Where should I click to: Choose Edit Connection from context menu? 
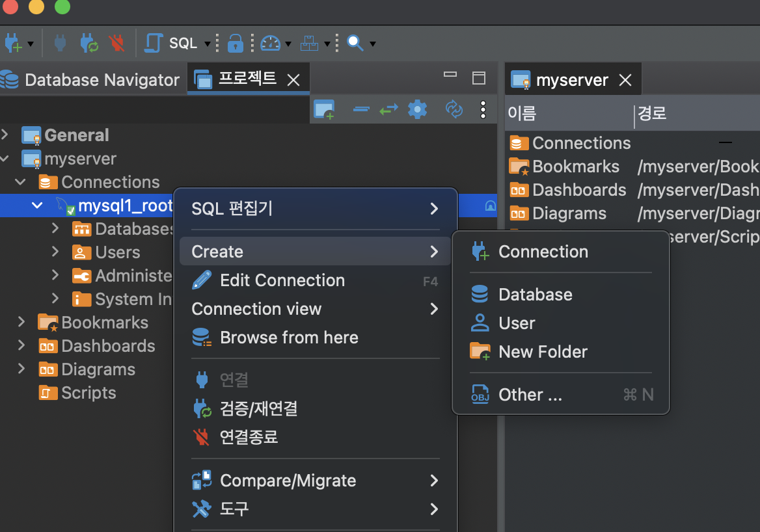pos(315,280)
